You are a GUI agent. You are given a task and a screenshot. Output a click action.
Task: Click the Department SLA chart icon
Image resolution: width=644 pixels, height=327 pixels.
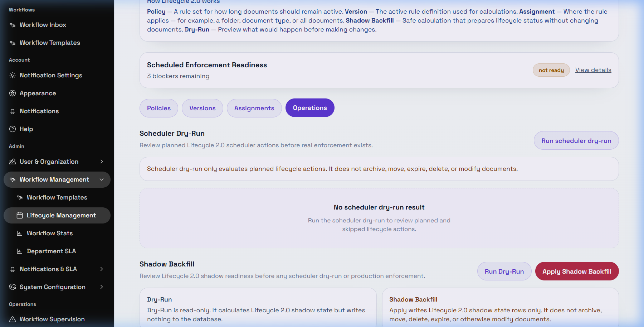[x=20, y=251]
